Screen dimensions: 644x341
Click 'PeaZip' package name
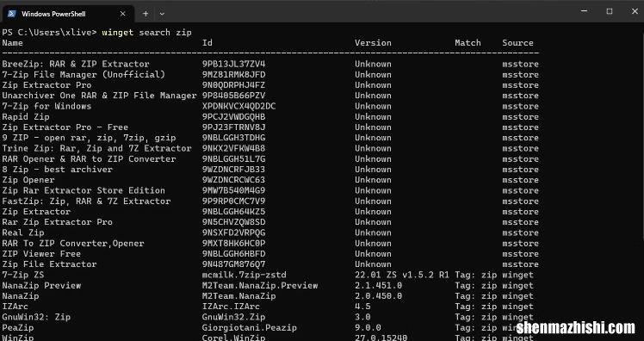tap(18, 327)
